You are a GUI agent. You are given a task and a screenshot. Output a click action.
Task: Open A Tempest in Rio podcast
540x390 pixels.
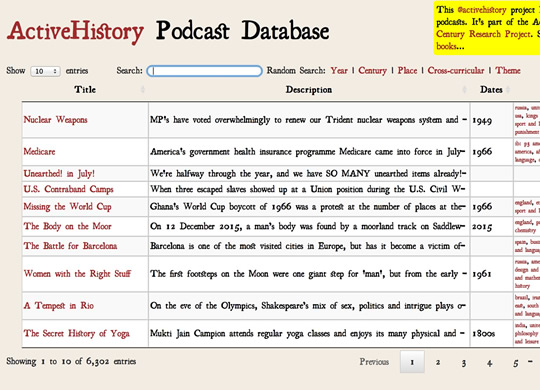[x=59, y=306]
